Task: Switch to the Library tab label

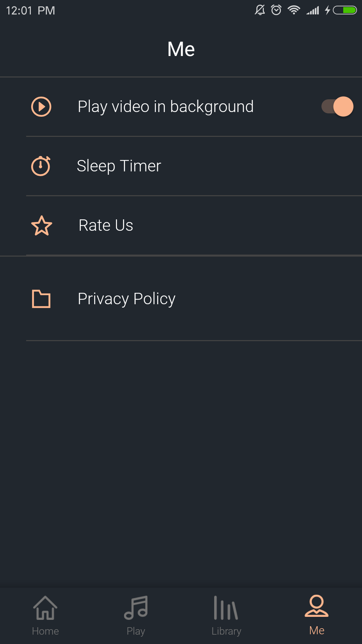Action: coord(226,631)
